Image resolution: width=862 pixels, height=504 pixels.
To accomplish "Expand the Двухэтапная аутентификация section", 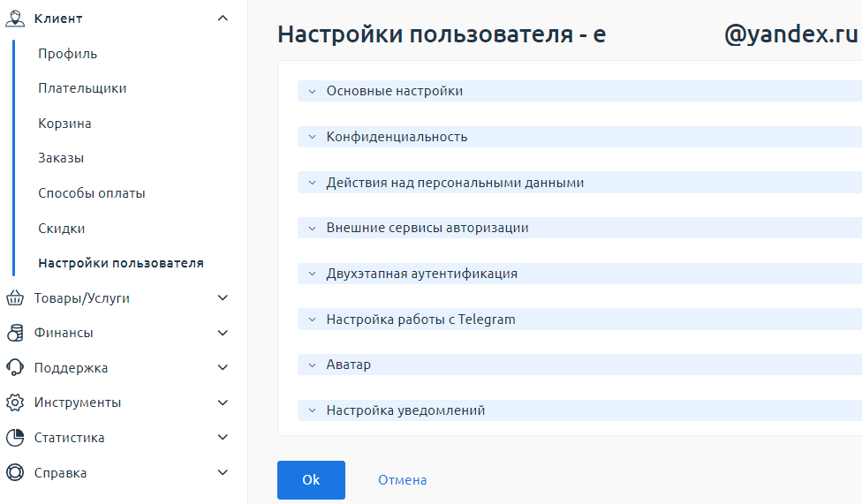I will click(579, 274).
